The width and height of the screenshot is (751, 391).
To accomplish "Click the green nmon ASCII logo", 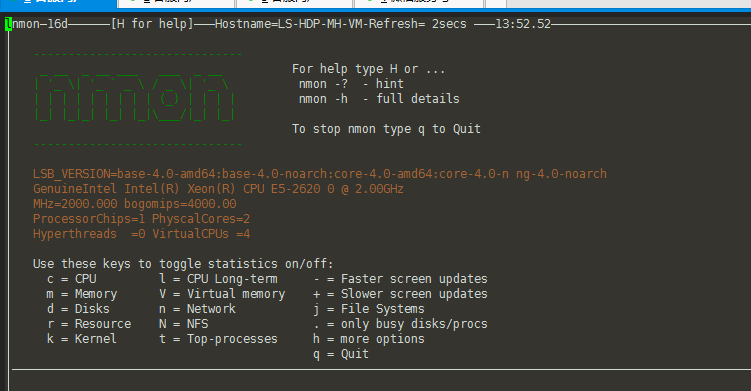I will [x=135, y=98].
